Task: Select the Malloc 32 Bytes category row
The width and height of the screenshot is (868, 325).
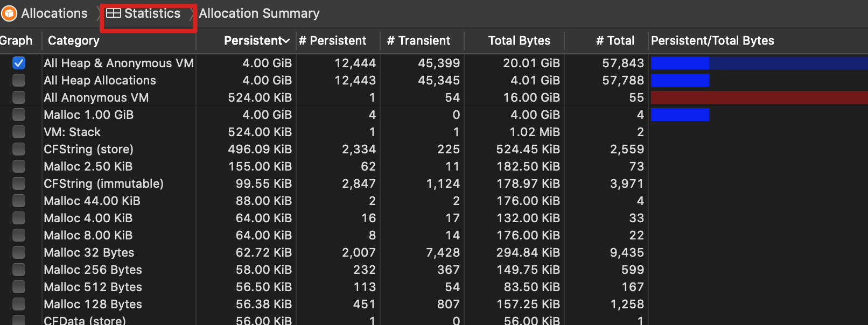Action: [434, 252]
